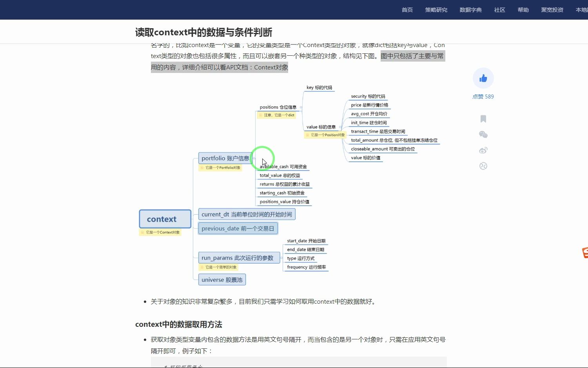Click the context中的数据取用方法 heading
This screenshot has width=588, height=368.
point(179,324)
